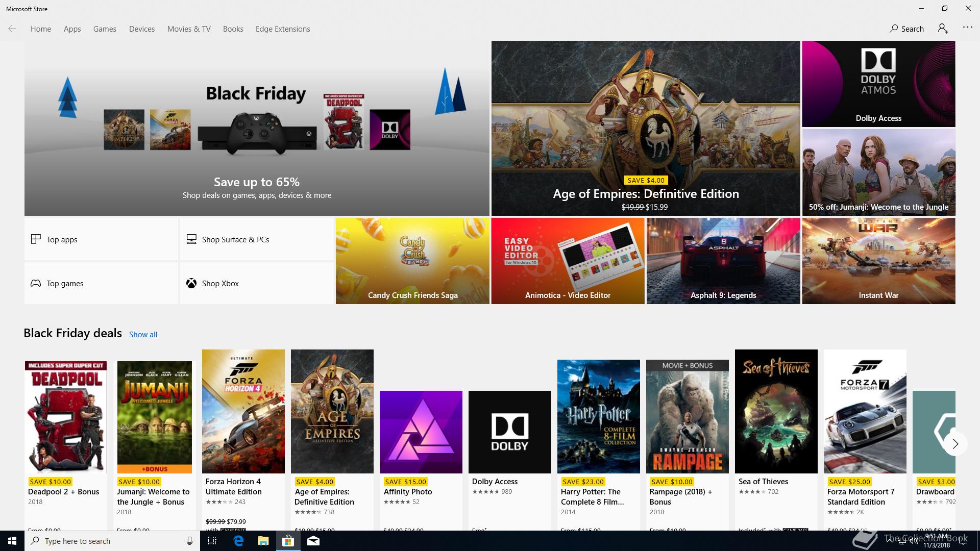980x551 pixels.
Task: Click the SAVE $23.00 badge on Harry Potter
Action: point(582,482)
